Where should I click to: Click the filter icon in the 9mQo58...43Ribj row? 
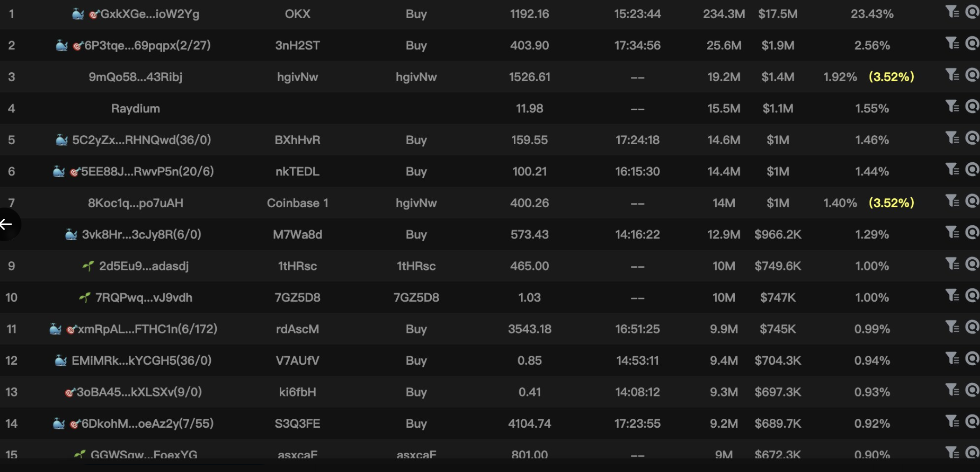click(x=952, y=75)
